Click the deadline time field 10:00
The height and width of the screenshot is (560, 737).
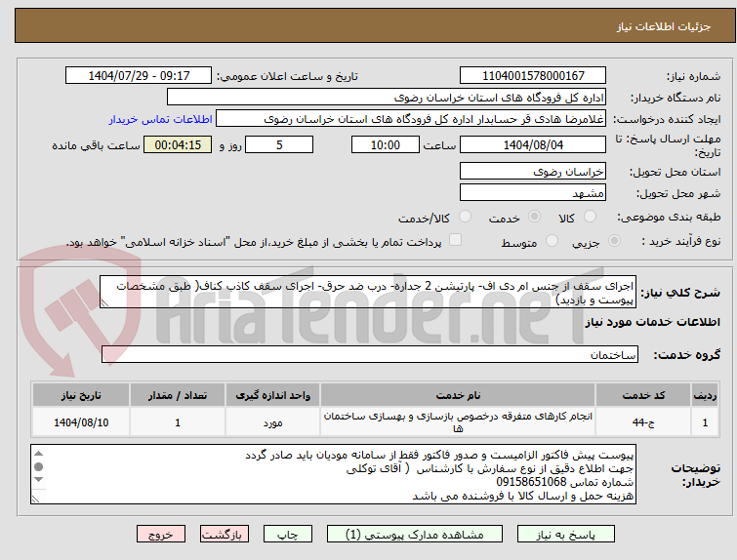[386, 144]
